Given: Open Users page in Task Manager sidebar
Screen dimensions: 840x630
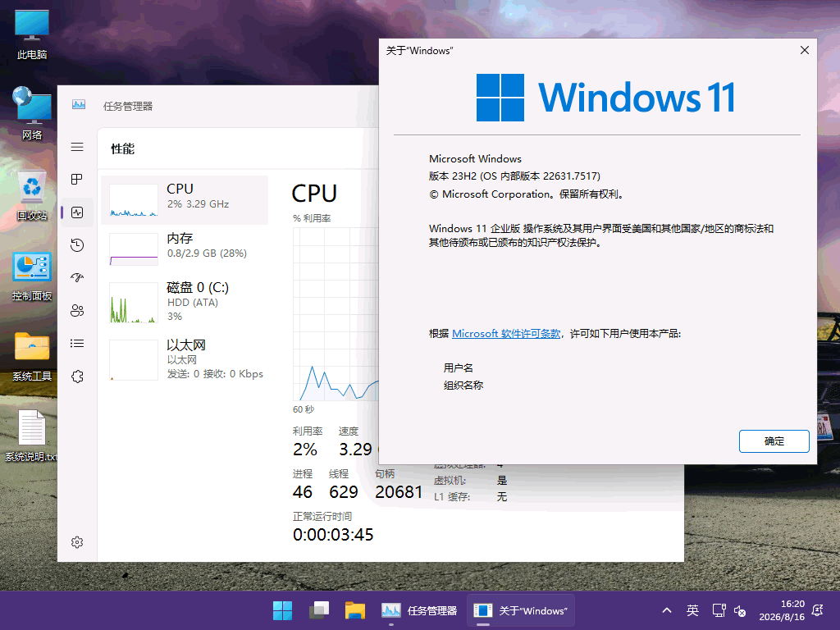Looking at the screenshot, I should click(77, 311).
